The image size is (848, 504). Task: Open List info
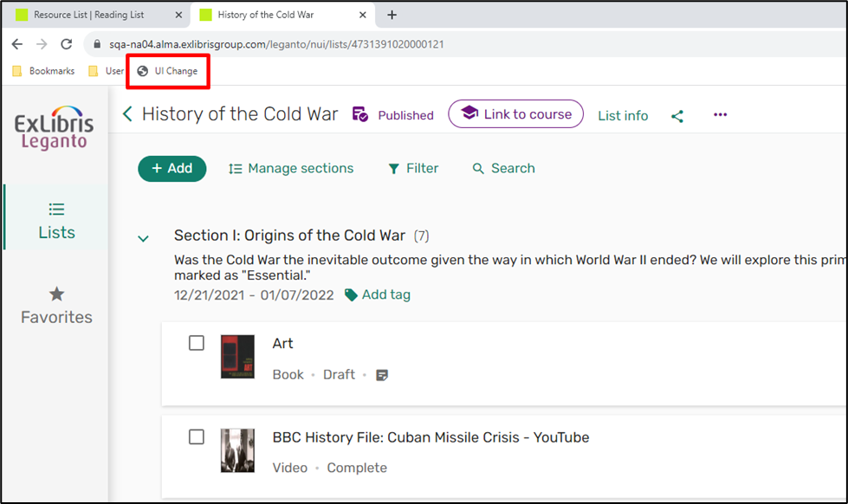coord(623,116)
